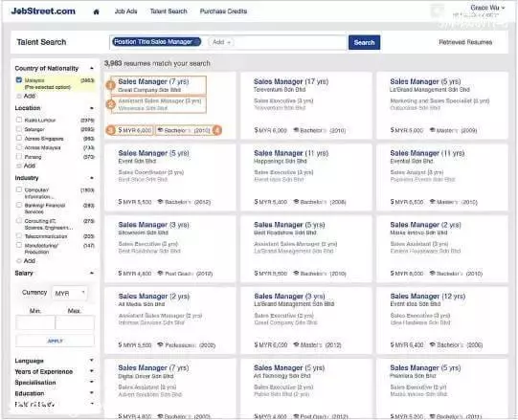Check the Across Malaysia location checkbox

pos(19,147)
